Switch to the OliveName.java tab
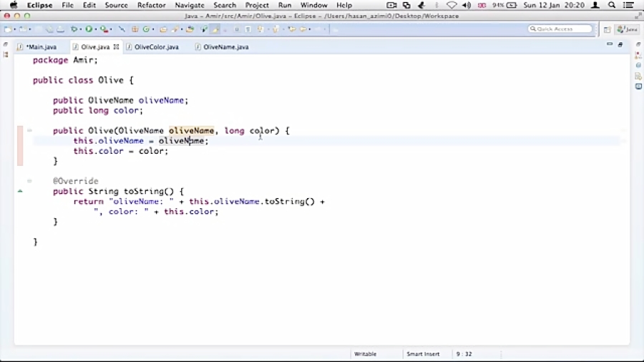Image resolution: width=644 pixels, height=362 pixels. coord(225,47)
